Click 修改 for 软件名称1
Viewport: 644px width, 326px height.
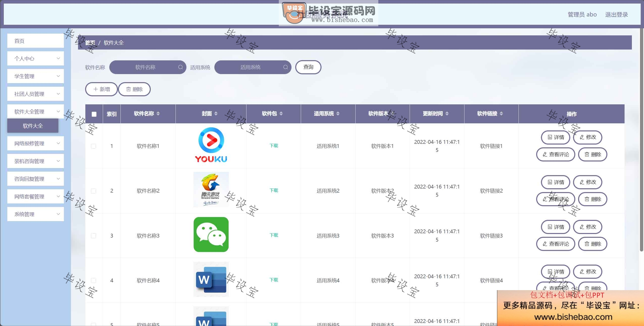(x=588, y=137)
